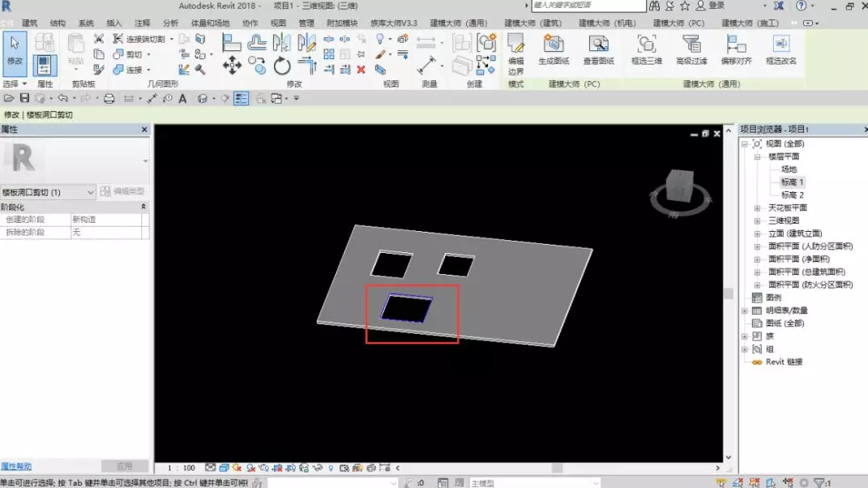Expand the 天花板平面 tree node
Image resolution: width=868 pixels, height=488 pixels.
click(x=757, y=208)
